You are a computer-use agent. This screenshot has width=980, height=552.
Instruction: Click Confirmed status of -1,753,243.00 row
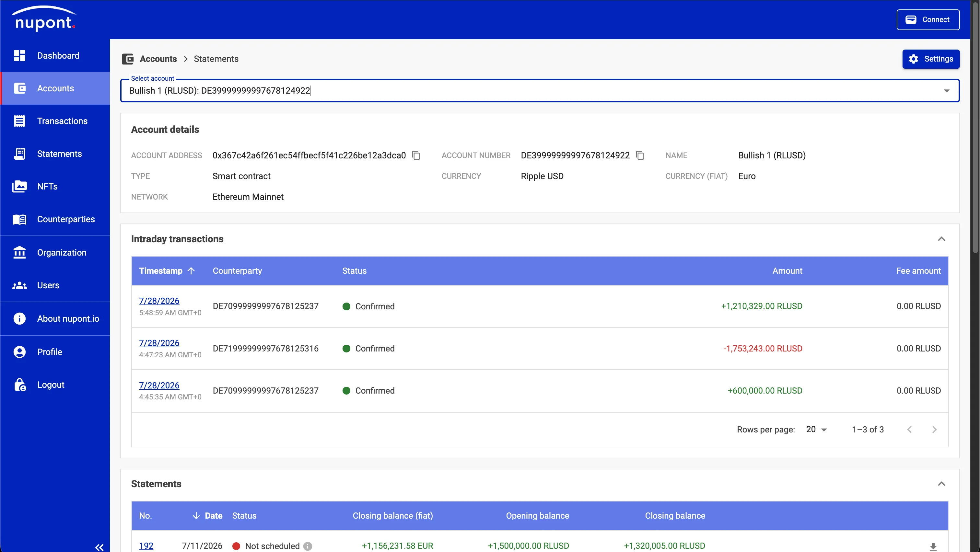(368, 348)
